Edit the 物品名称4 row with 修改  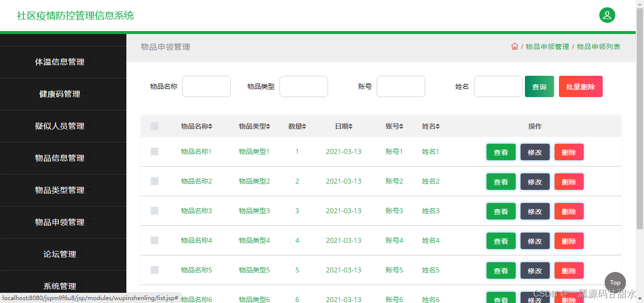pos(535,241)
